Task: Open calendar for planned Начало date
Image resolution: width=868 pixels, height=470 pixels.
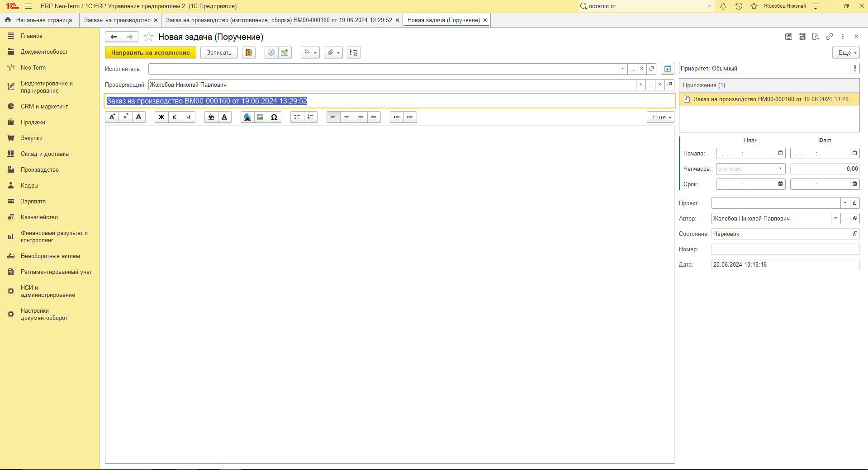Action: point(781,153)
